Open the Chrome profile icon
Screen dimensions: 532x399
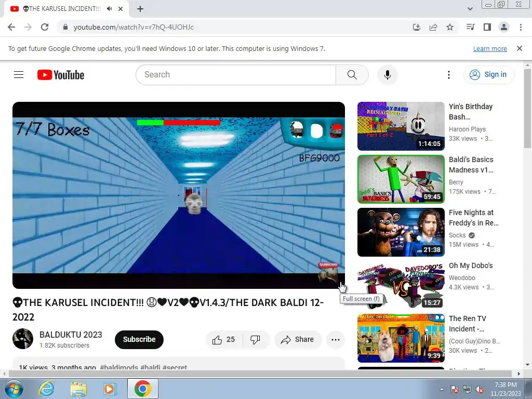point(504,27)
